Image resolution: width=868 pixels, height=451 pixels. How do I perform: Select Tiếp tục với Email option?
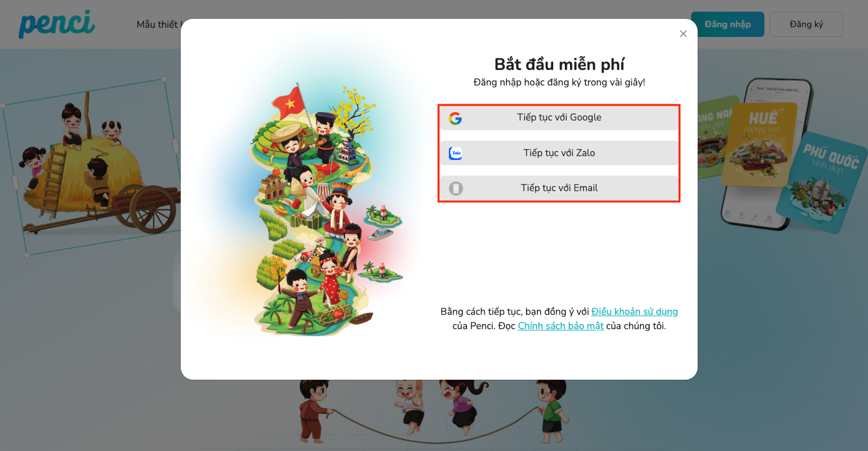[559, 188]
